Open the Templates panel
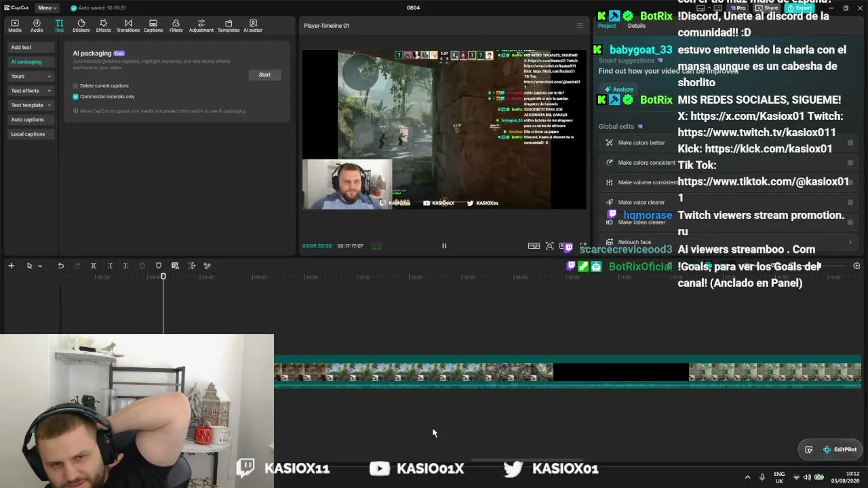868x488 pixels. coord(229,26)
